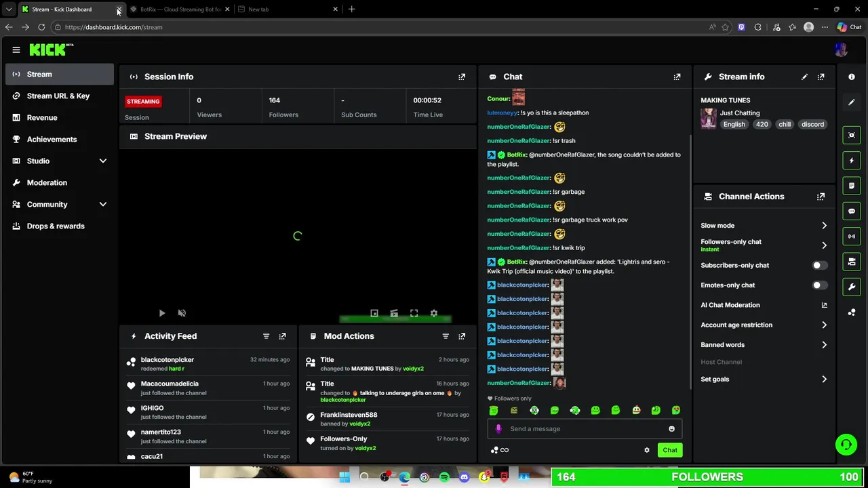Viewport: 868px width, 488px height.
Task: Open the Revenue page
Action: 60,117
